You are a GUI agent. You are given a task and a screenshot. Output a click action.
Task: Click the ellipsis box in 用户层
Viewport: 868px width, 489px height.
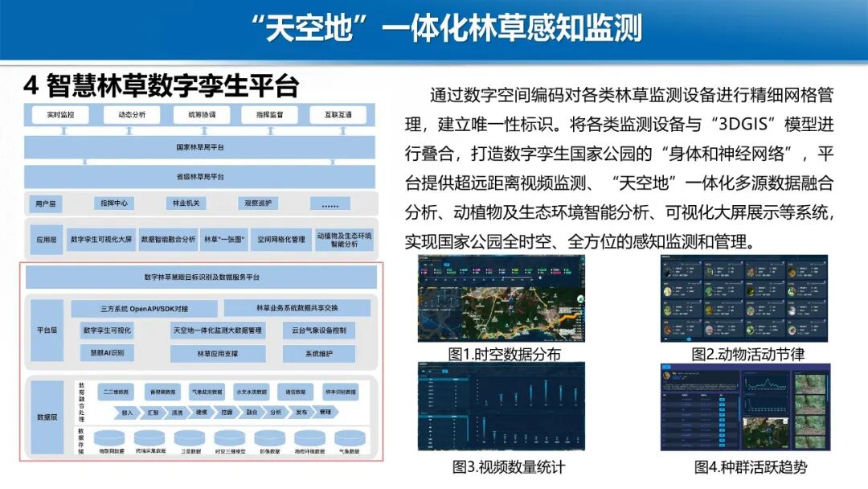click(x=330, y=203)
